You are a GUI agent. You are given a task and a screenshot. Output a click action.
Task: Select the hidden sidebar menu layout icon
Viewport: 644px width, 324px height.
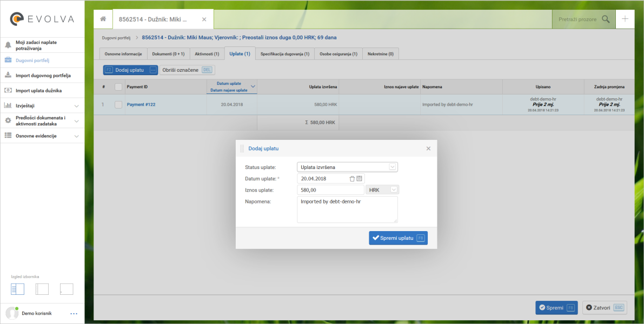pyautogui.click(x=67, y=289)
